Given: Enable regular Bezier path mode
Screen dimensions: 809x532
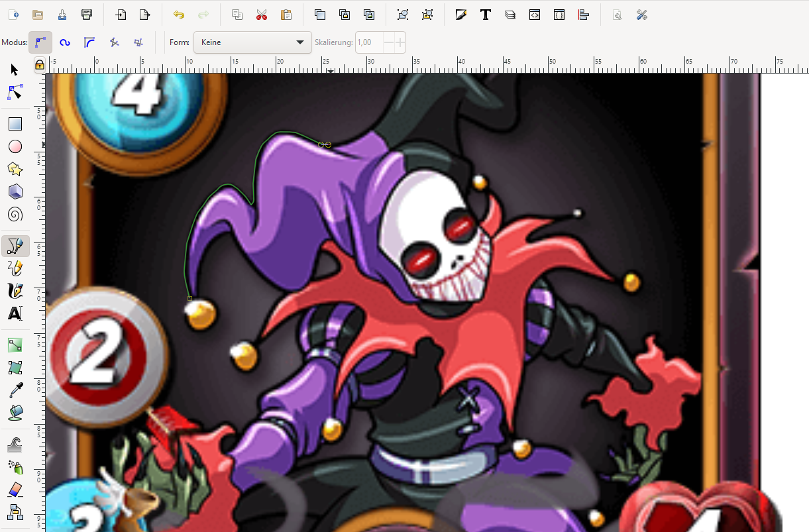Looking at the screenshot, I should click(40, 42).
